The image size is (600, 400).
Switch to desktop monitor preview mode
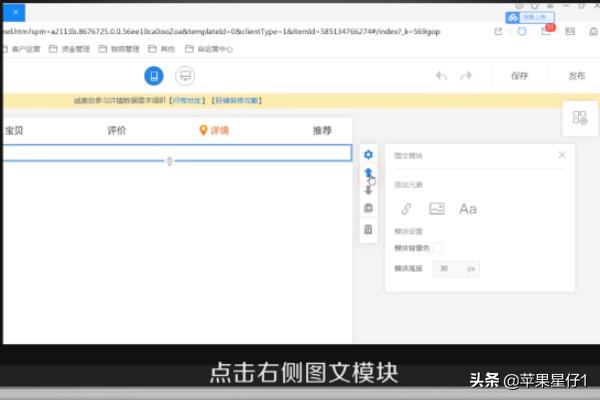(x=185, y=76)
